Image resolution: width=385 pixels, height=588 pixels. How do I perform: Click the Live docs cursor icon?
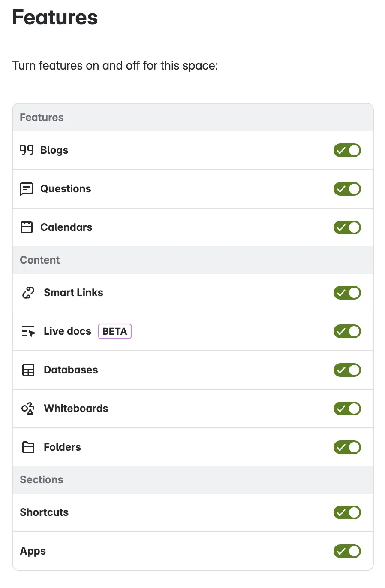pos(28,331)
